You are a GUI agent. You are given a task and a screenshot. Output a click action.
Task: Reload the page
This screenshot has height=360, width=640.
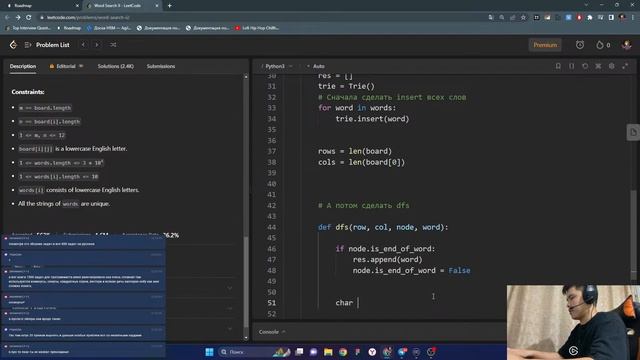tap(29, 18)
